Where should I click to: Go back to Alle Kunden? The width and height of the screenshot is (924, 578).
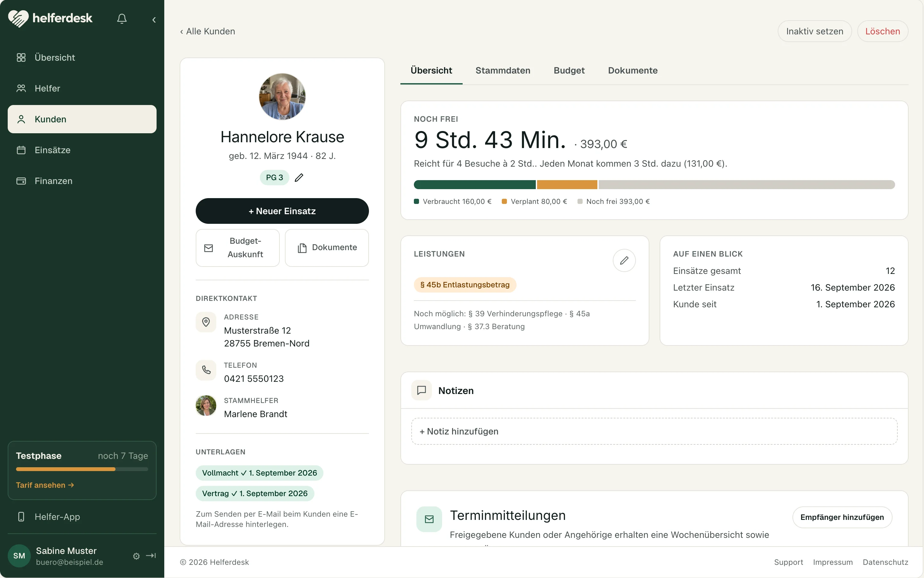pyautogui.click(x=208, y=31)
